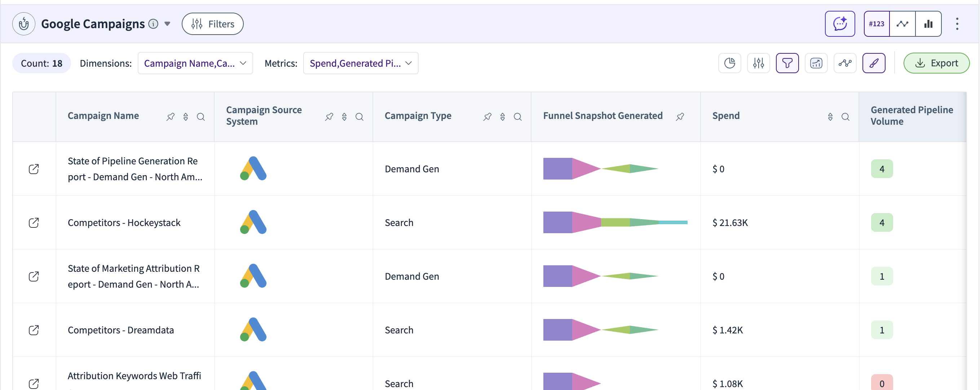Open the Filters button
980x390 pixels.
pyautogui.click(x=212, y=23)
